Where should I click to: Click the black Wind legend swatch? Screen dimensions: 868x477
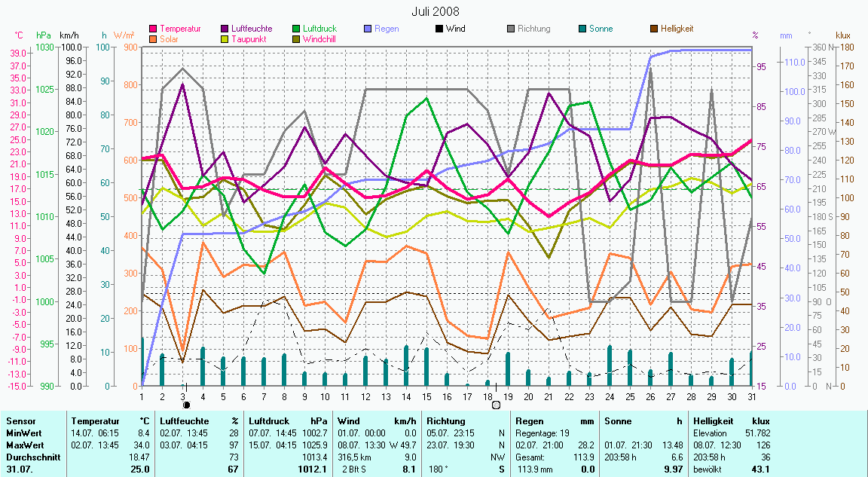click(439, 29)
